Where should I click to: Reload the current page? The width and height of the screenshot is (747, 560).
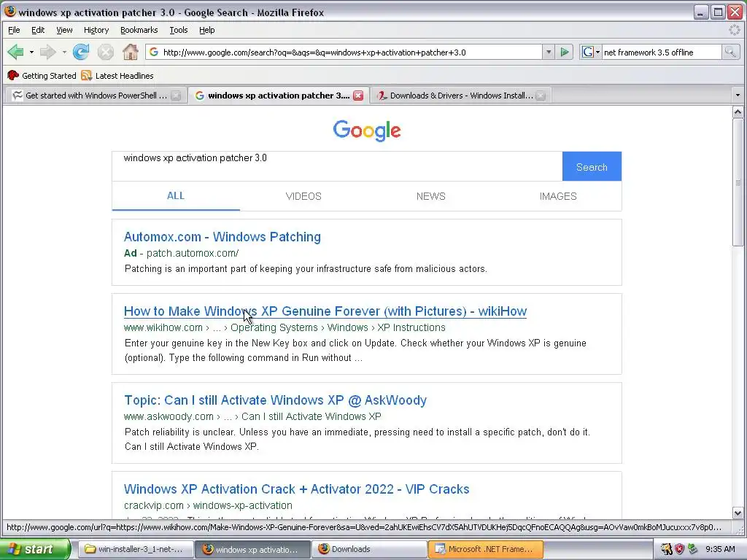81,52
